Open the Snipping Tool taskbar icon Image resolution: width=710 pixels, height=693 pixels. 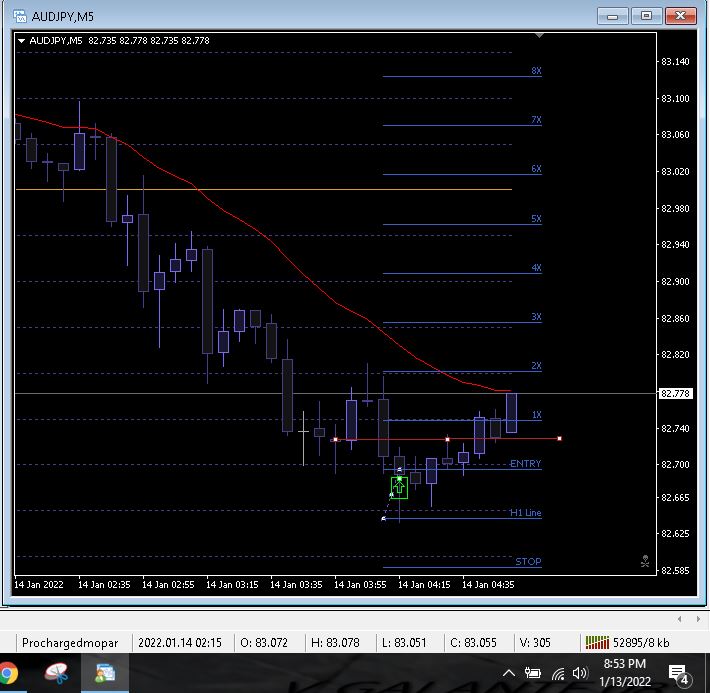coord(56,673)
